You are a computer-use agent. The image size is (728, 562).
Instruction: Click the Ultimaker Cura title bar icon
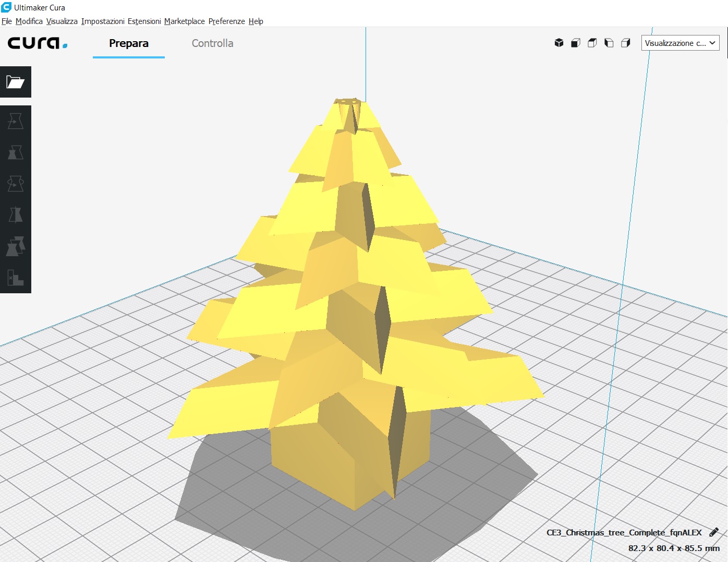(6, 7)
